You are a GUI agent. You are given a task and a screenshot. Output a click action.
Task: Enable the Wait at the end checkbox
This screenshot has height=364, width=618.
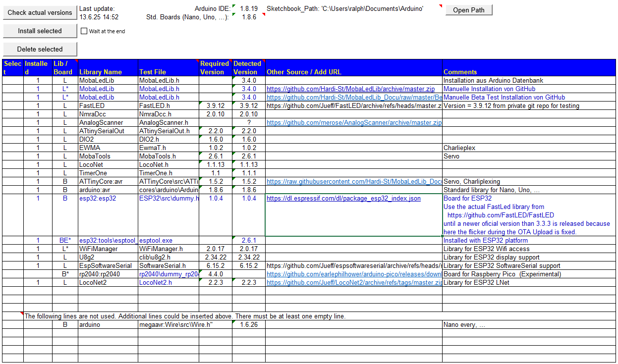click(84, 31)
